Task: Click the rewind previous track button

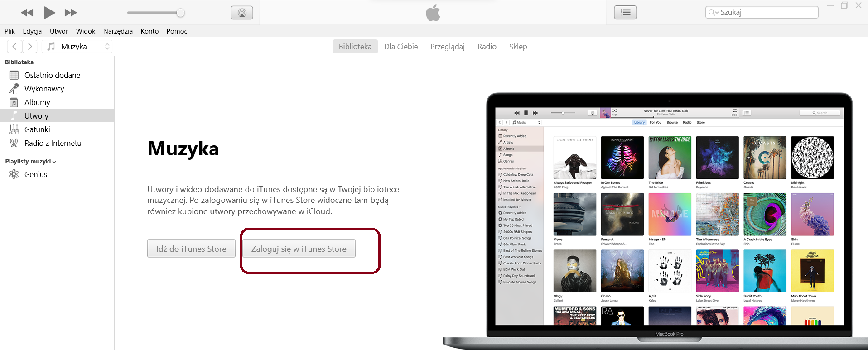Action: (27, 13)
